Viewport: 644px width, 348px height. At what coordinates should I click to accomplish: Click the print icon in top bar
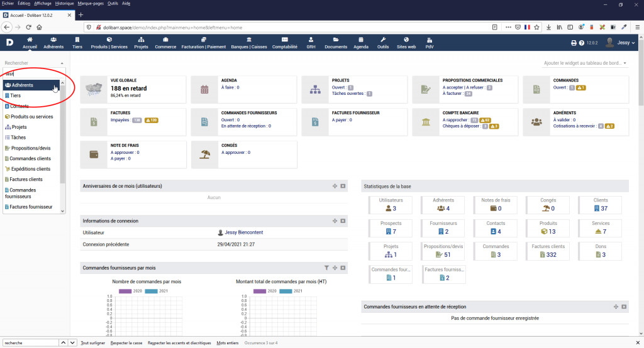pos(573,43)
